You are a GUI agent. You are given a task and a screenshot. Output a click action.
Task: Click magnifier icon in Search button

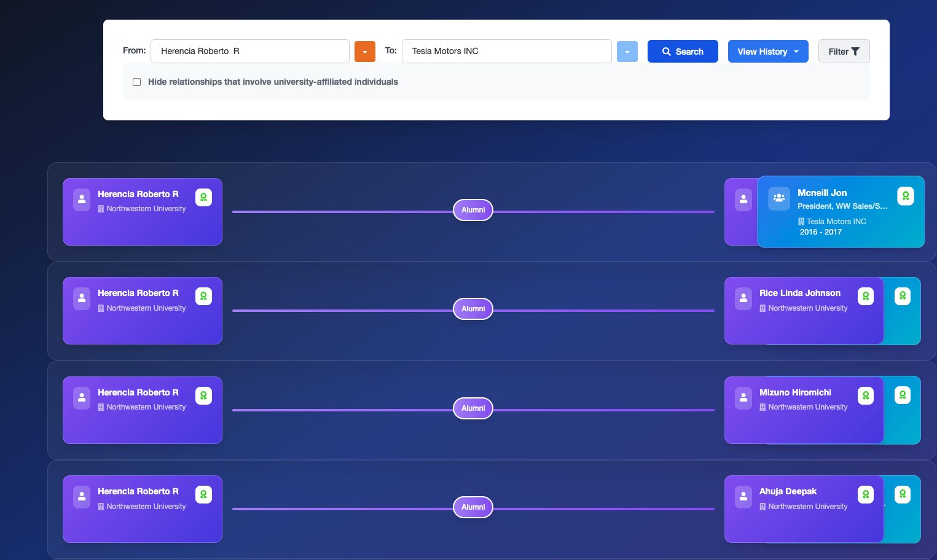pyautogui.click(x=667, y=52)
